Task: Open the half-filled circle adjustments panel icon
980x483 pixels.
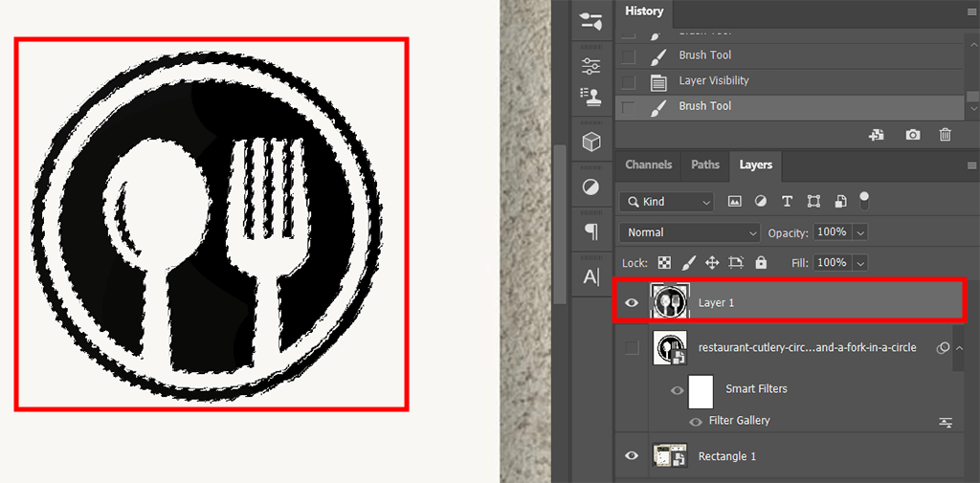Action: tap(590, 187)
